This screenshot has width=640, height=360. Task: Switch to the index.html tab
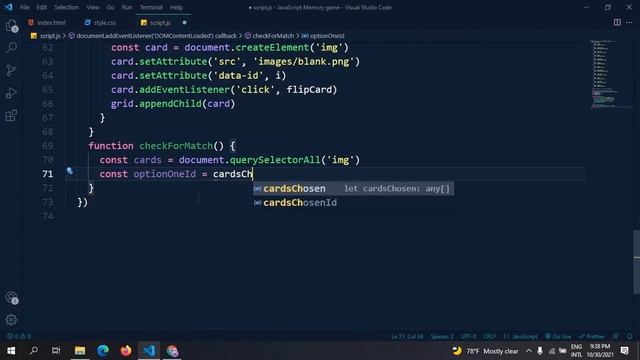pos(51,22)
